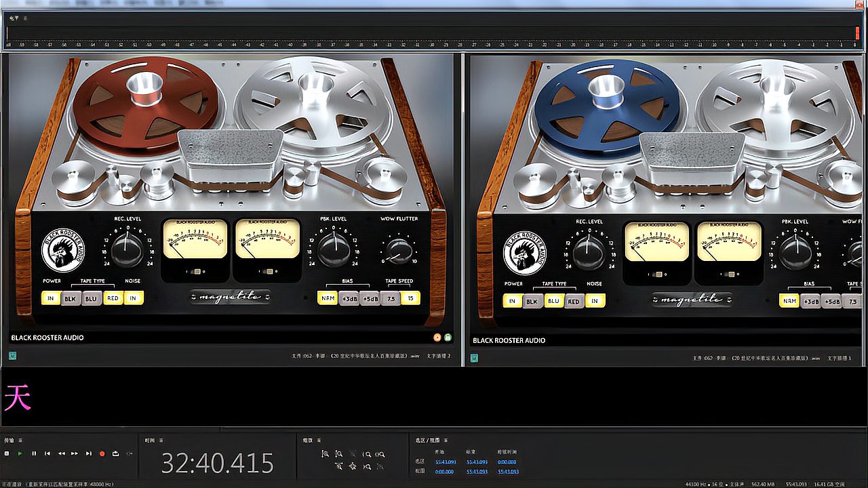Toggle NOISE IN on left machine
The height and width of the screenshot is (488, 868).
click(x=134, y=298)
